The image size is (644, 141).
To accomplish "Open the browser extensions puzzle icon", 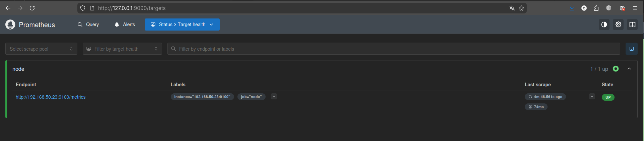I will (596, 8).
